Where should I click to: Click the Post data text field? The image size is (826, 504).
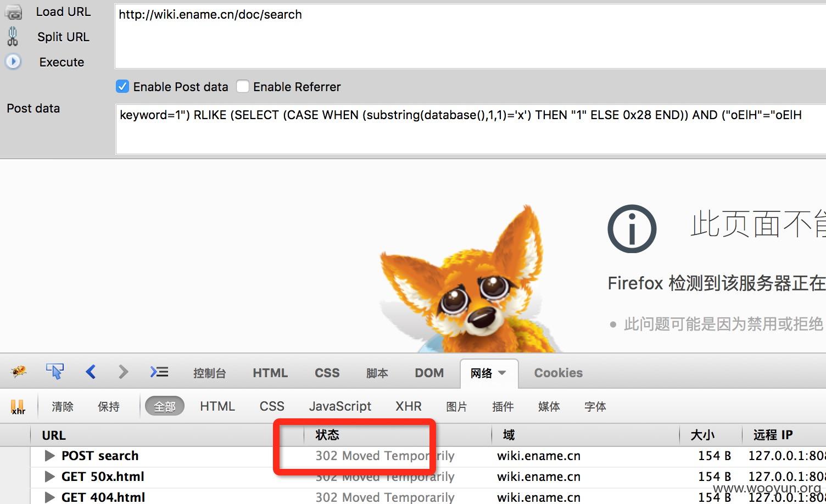click(471, 130)
